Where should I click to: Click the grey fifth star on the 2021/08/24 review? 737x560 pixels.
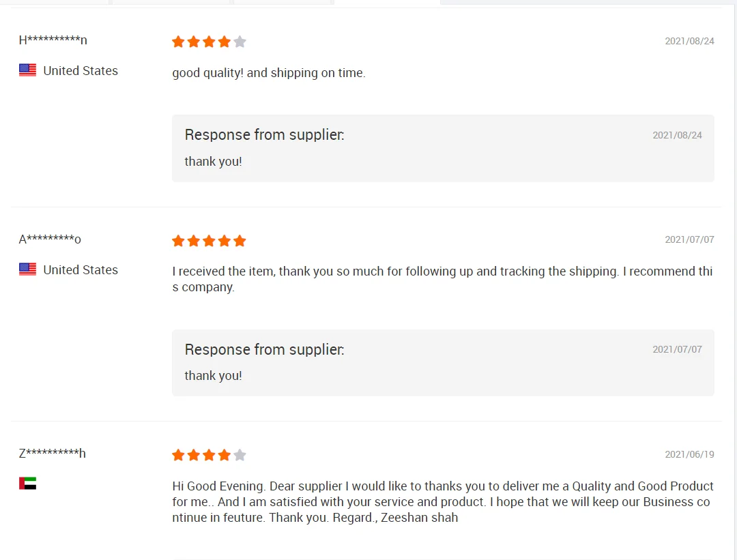click(240, 42)
